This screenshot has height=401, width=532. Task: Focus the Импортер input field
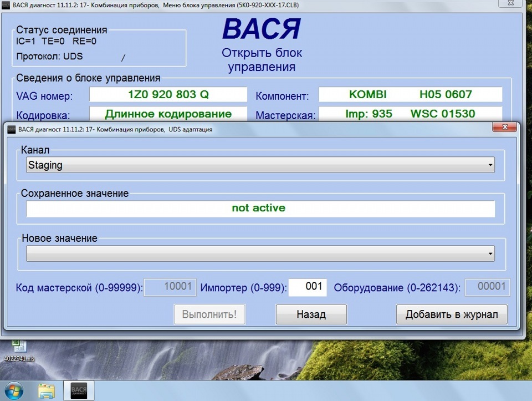click(x=308, y=287)
